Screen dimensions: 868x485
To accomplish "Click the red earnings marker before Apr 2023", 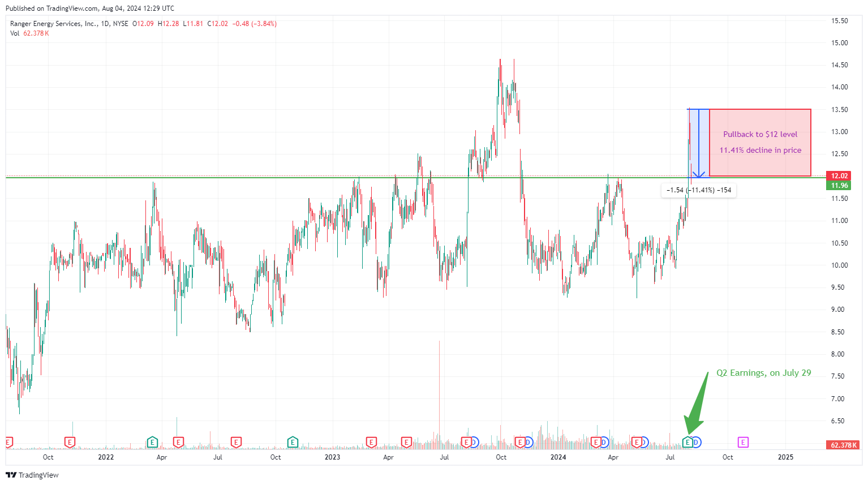I will point(371,442).
